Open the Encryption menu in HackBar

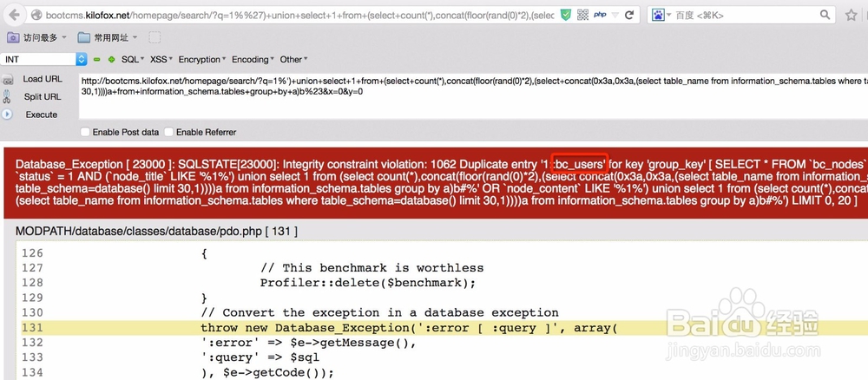(x=202, y=59)
